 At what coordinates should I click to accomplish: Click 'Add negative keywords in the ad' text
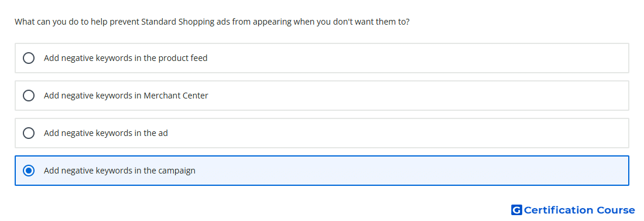[x=106, y=133]
